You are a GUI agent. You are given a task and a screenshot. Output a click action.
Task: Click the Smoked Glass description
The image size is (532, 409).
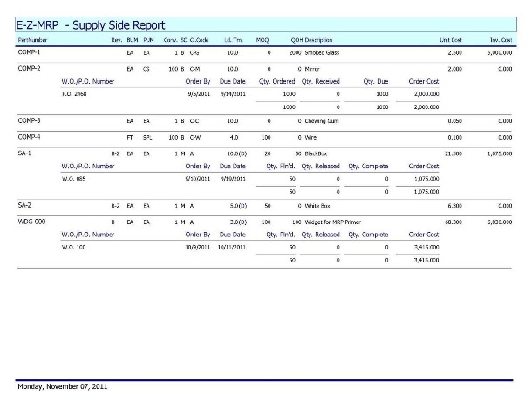tap(323, 53)
